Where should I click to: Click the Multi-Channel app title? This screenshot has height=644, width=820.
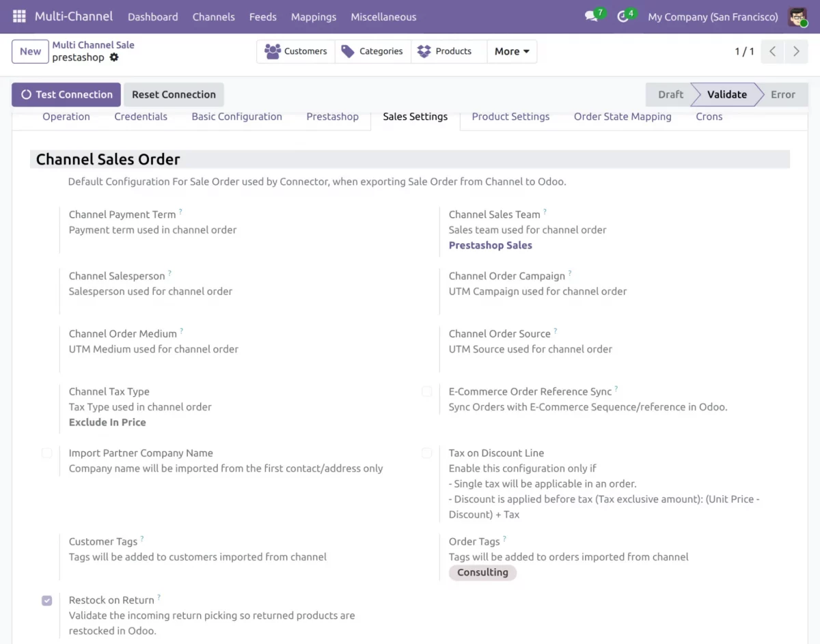(74, 16)
